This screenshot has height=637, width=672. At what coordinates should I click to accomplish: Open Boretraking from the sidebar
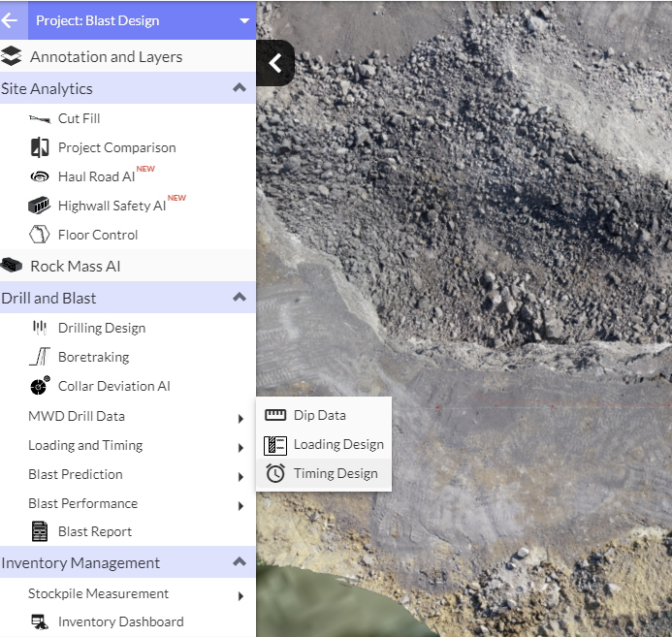click(x=93, y=357)
